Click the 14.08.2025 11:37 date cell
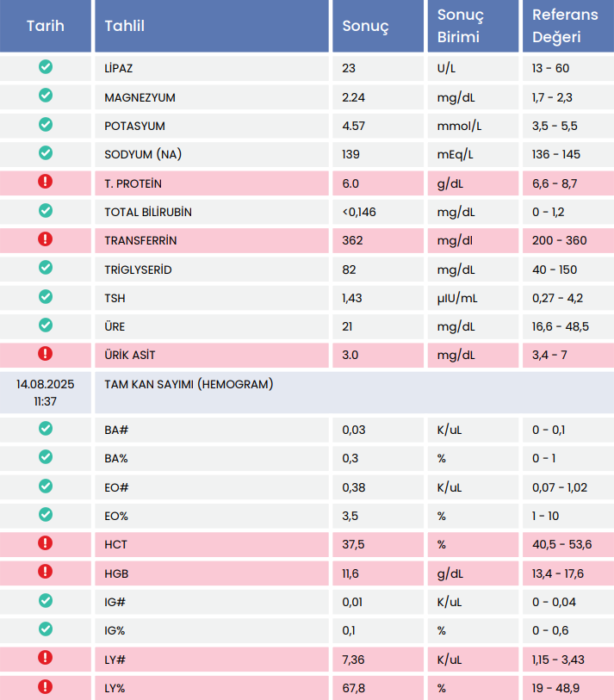Image resolution: width=614 pixels, height=700 pixels. 46,393
